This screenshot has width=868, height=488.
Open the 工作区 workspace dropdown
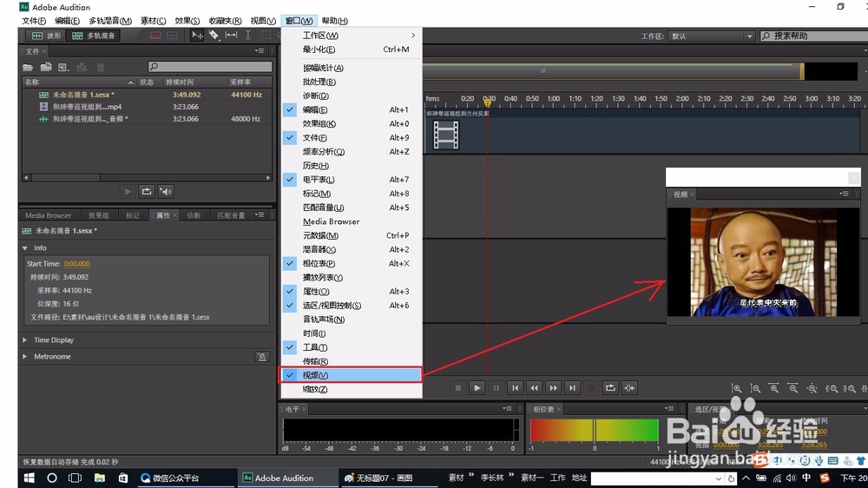711,36
